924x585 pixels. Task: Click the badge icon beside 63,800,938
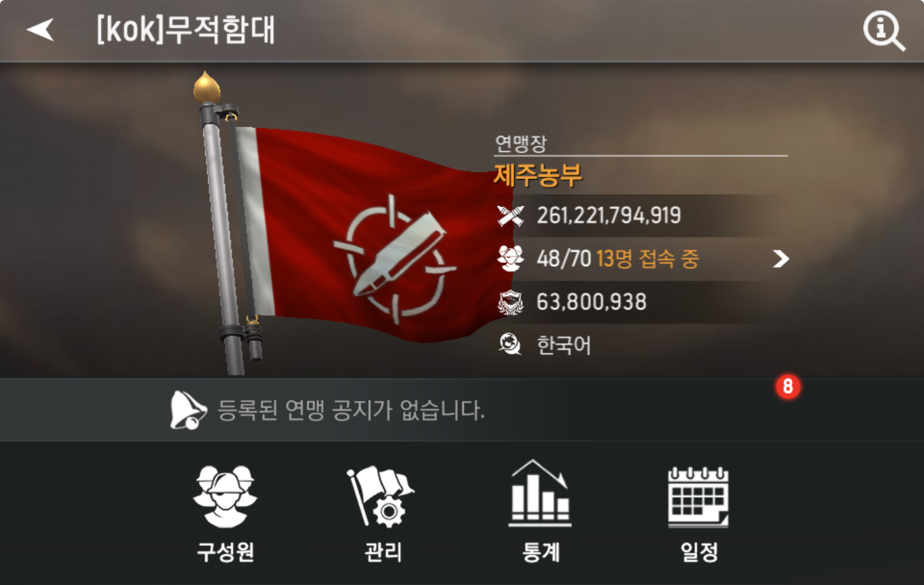pyautogui.click(x=511, y=302)
